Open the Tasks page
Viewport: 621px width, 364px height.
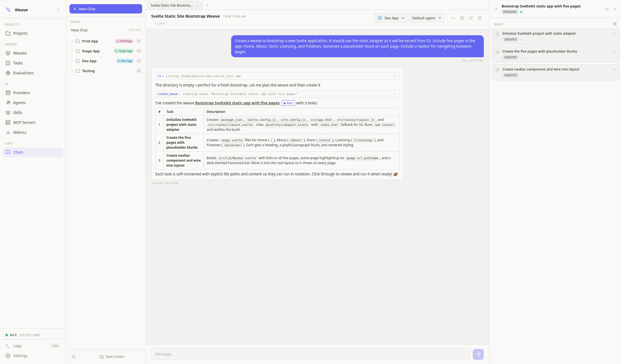pyautogui.click(x=33, y=63)
